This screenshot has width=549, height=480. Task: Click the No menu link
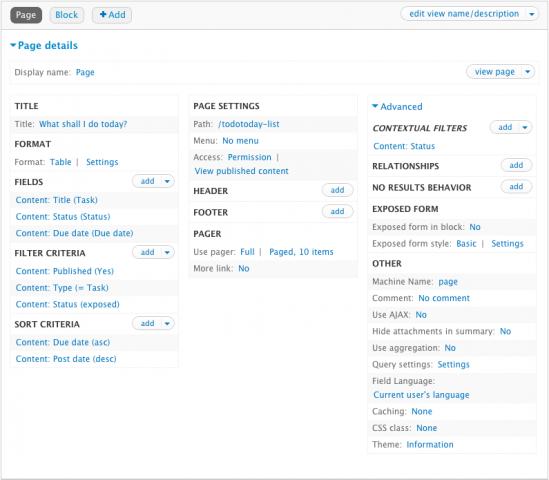pos(241,140)
